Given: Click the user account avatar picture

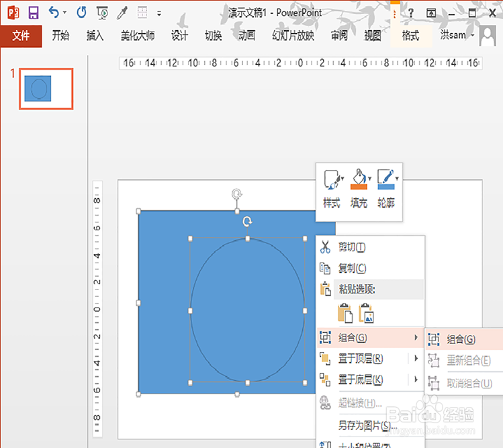Looking at the screenshot, I should [x=488, y=36].
